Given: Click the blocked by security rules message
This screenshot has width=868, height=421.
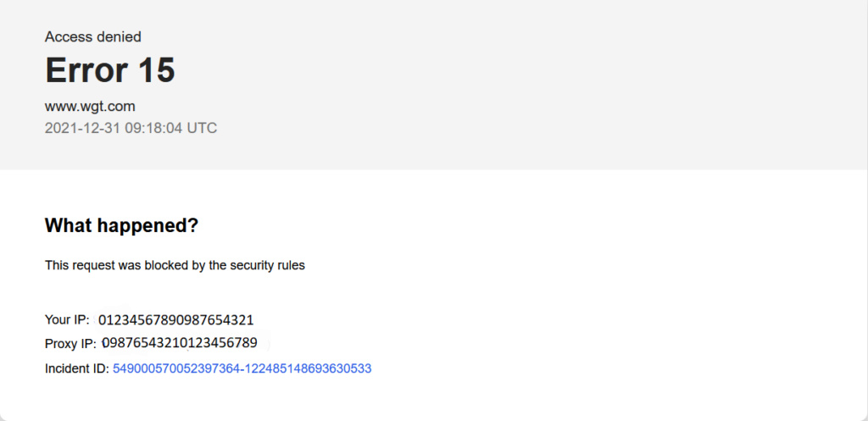Looking at the screenshot, I should click(175, 265).
